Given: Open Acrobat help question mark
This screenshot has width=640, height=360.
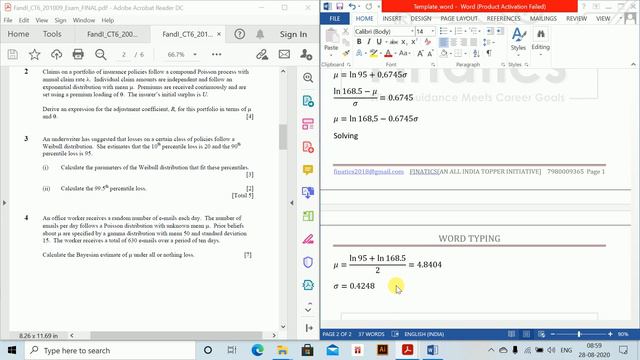Looking at the screenshot, I should click(240, 34).
